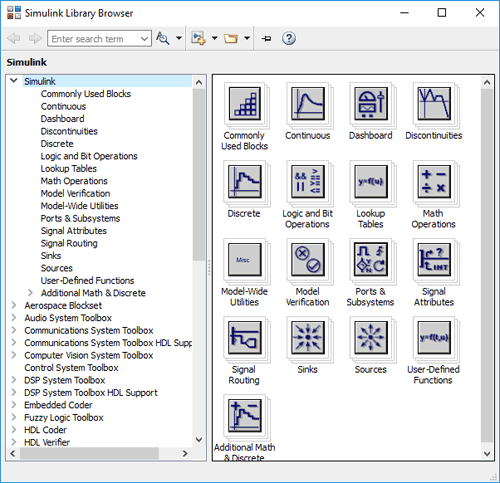Select Lookup Tables in the tree
Viewport: 500px width, 483px height.
point(69,169)
